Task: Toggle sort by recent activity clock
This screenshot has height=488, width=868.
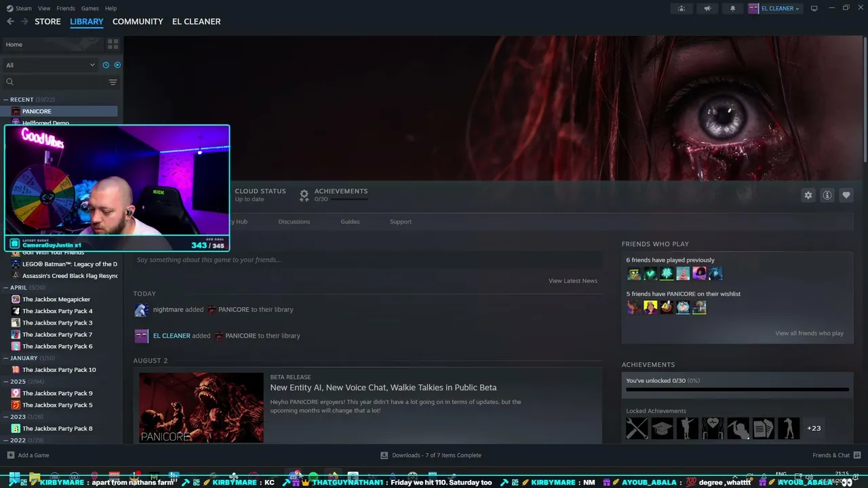Action: pyautogui.click(x=106, y=65)
